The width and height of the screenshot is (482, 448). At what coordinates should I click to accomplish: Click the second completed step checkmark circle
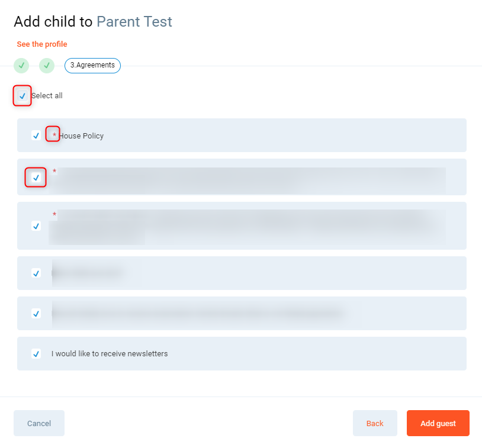click(x=47, y=66)
